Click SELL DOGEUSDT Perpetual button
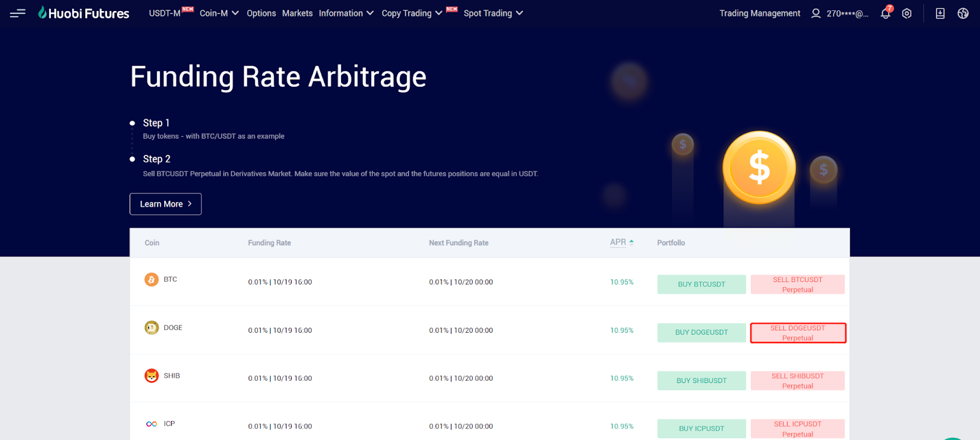The height and width of the screenshot is (440, 980). [x=797, y=333]
